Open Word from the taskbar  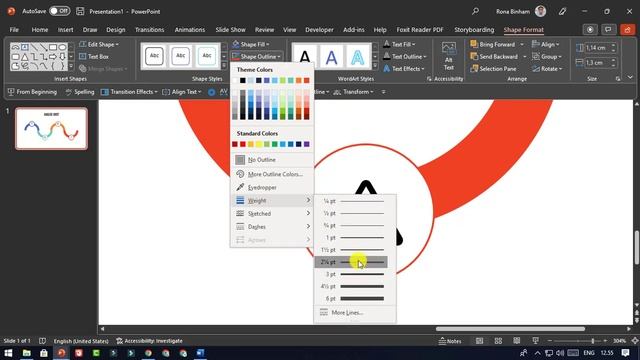[200, 353]
